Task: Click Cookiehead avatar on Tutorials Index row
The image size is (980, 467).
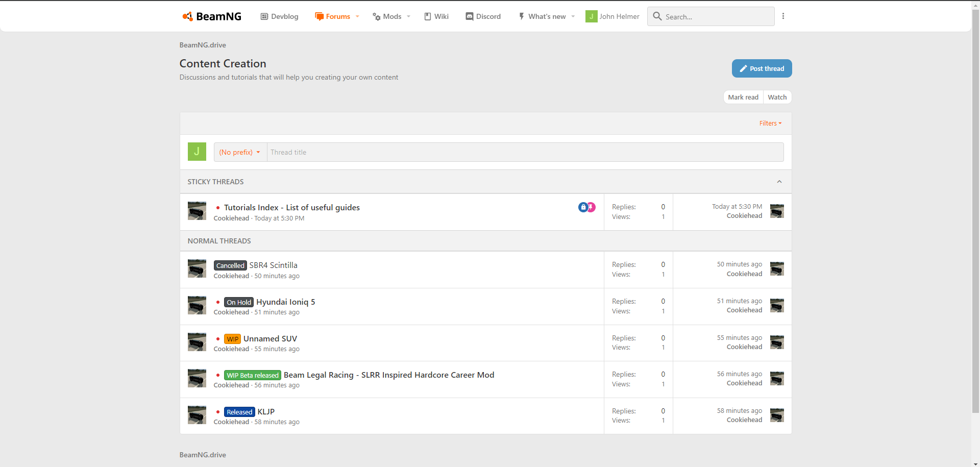Action: click(x=197, y=211)
